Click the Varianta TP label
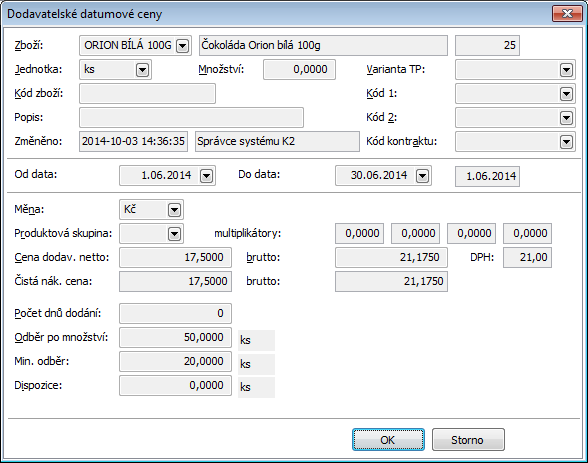This screenshot has height=463, width=588. click(396, 69)
